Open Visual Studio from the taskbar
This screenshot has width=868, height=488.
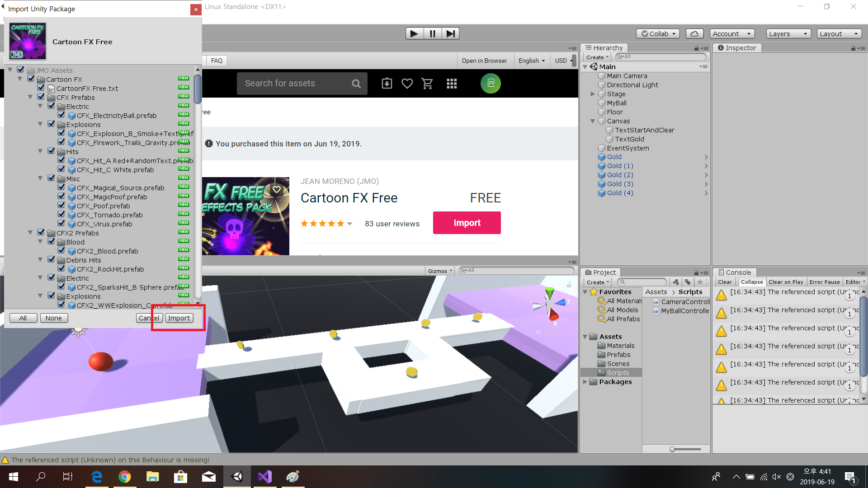pos(265,477)
